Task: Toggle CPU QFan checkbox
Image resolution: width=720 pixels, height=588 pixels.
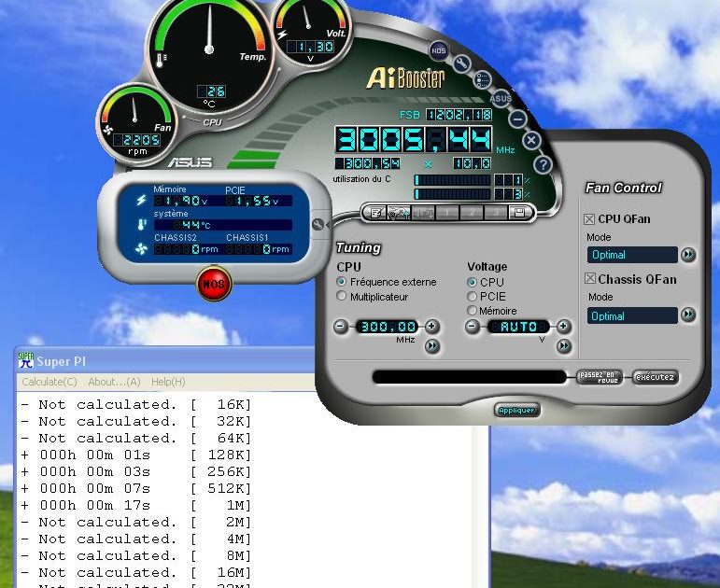Action: click(x=589, y=219)
